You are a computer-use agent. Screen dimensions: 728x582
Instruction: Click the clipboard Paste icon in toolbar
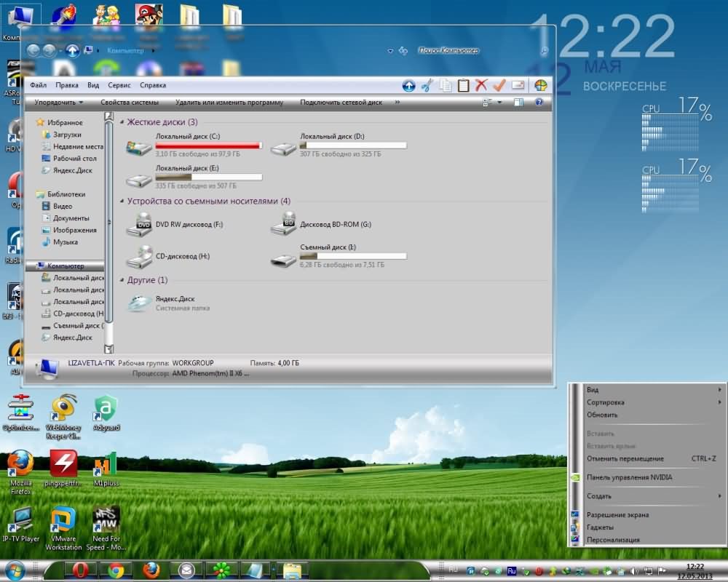[x=463, y=86]
